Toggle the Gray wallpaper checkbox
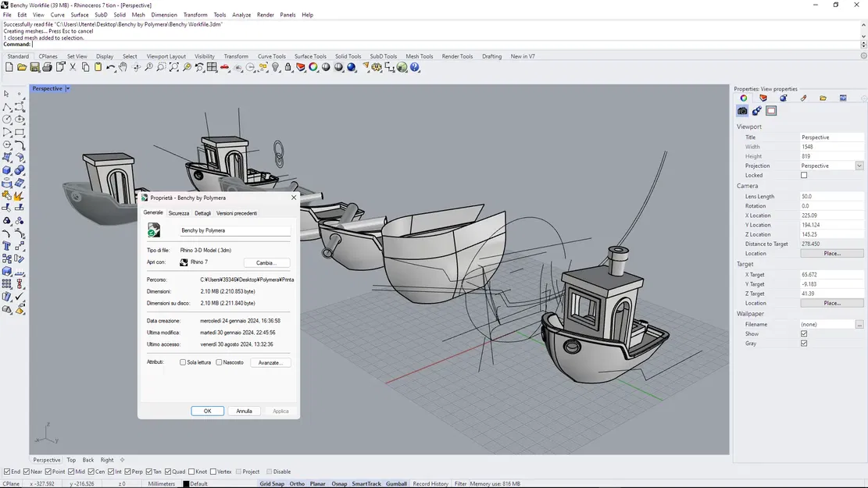This screenshot has width=868, height=488. coord(804,343)
